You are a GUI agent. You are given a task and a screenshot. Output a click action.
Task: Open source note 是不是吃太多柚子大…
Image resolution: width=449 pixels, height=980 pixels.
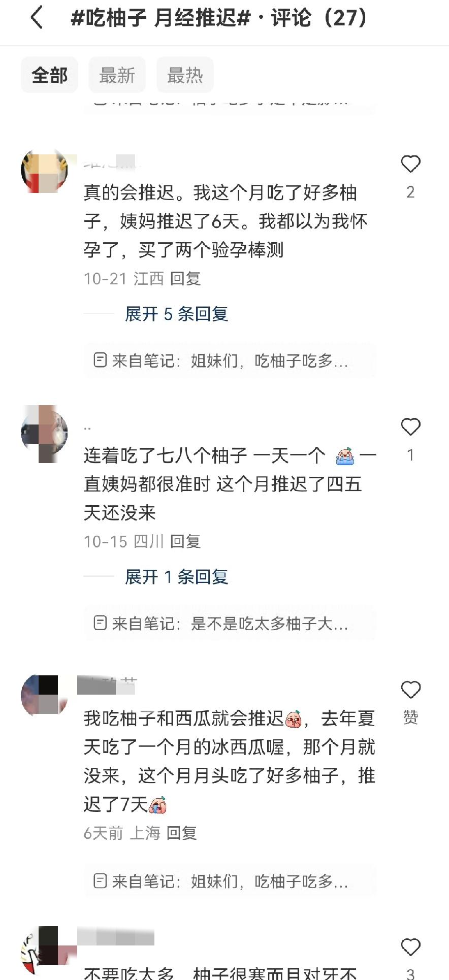(x=230, y=624)
